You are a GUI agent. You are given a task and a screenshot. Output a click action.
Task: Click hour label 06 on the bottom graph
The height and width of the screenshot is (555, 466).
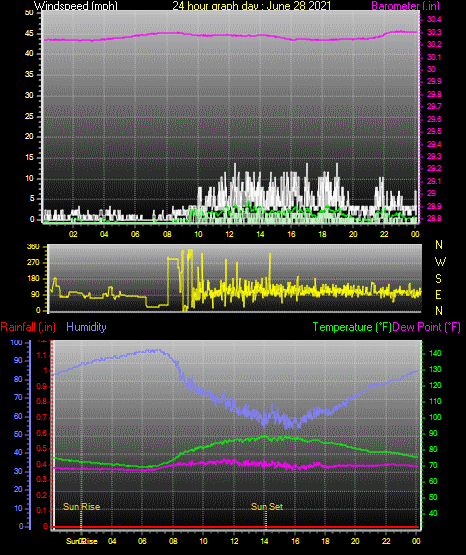142,541
